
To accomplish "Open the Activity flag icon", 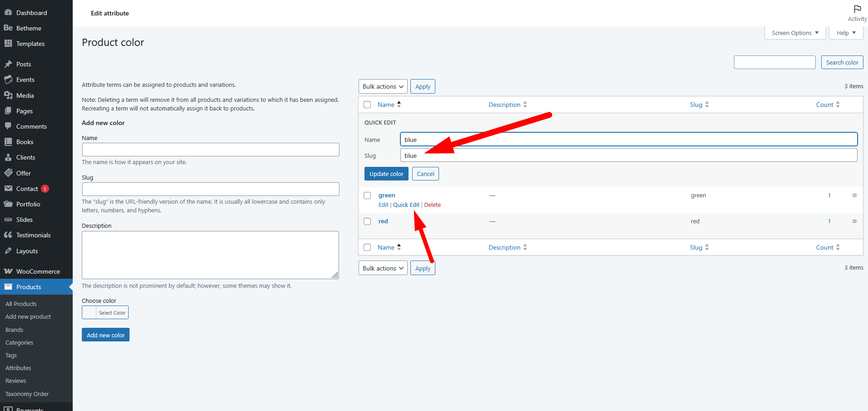I will 857,9.
